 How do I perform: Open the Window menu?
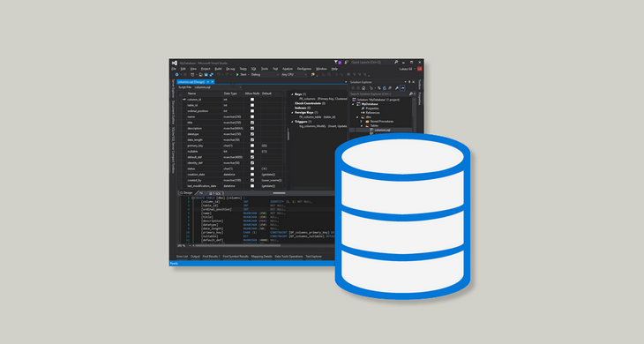[x=321, y=69]
